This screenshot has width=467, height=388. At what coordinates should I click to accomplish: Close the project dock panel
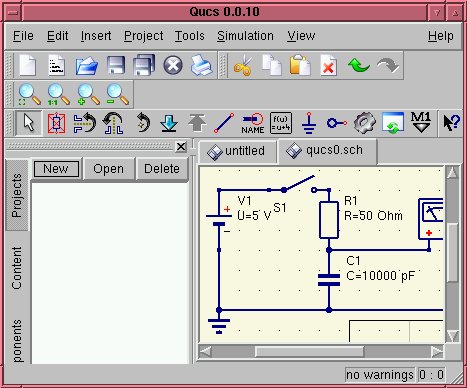coord(181,146)
